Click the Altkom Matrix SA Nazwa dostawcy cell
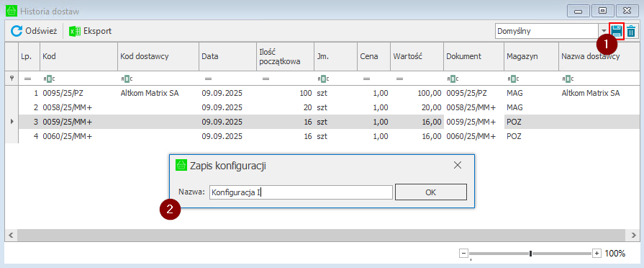This screenshot has height=268, width=644. [599, 94]
